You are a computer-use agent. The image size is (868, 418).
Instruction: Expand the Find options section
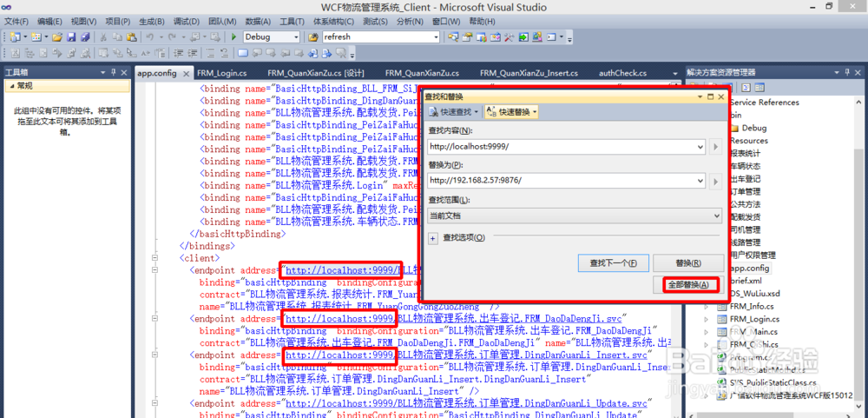433,238
